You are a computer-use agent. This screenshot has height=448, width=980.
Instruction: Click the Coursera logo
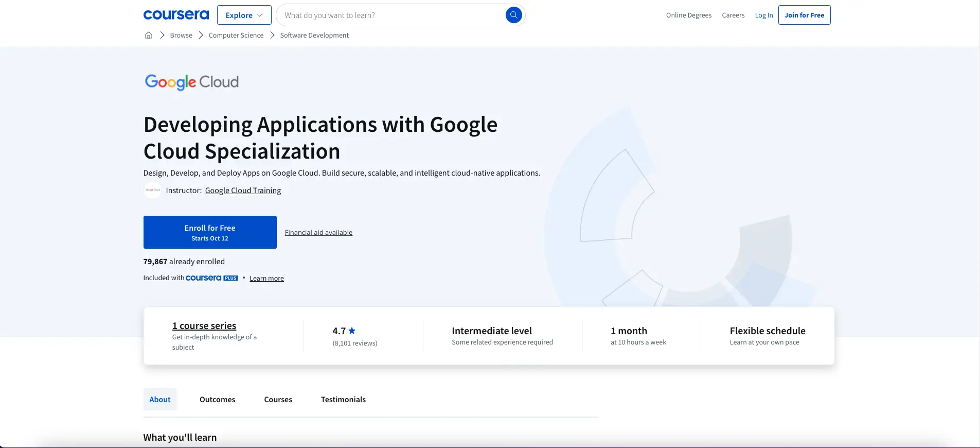click(176, 15)
